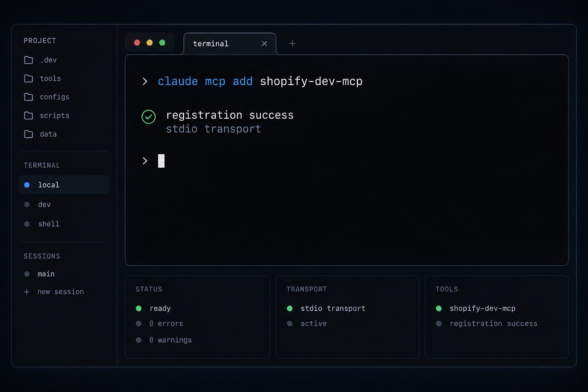This screenshot has height=392, width=588.
Task: Click 'stdio transport' in terminal output
Action: [x=214, y=129]
